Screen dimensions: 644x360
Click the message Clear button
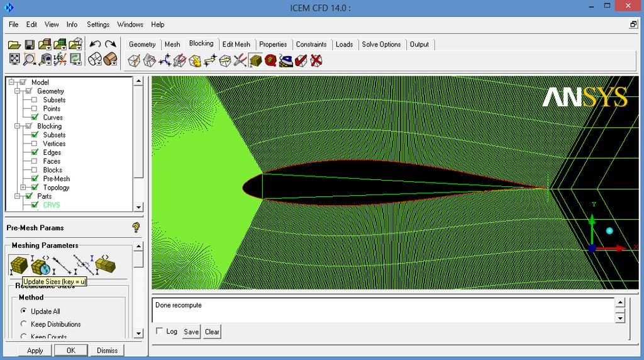(212, 332)
